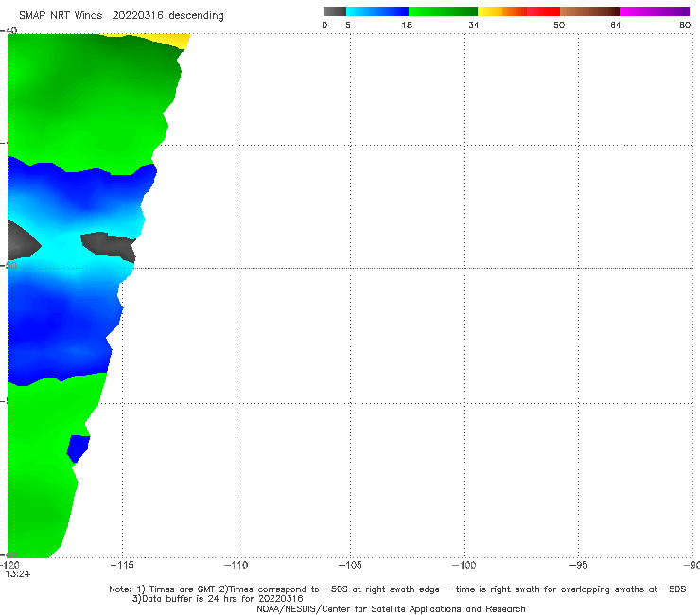Select the yellow-to-red segment of the color bar
Viewport: 700px width, 615px height.
tap(518, 11)
